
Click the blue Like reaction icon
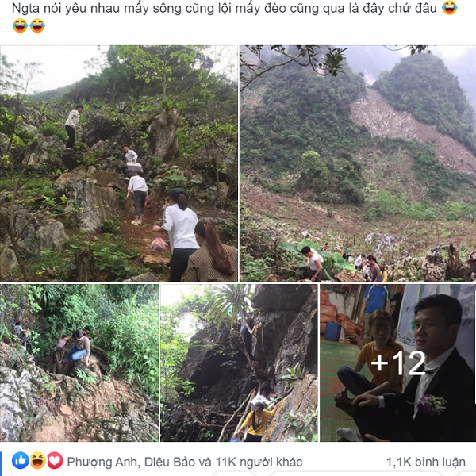pos(20,460)
